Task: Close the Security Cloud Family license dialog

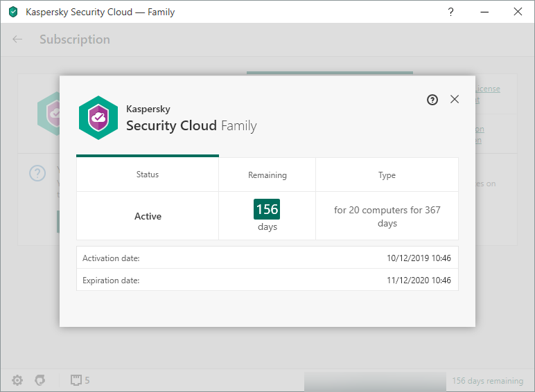Action: point(455,99)
